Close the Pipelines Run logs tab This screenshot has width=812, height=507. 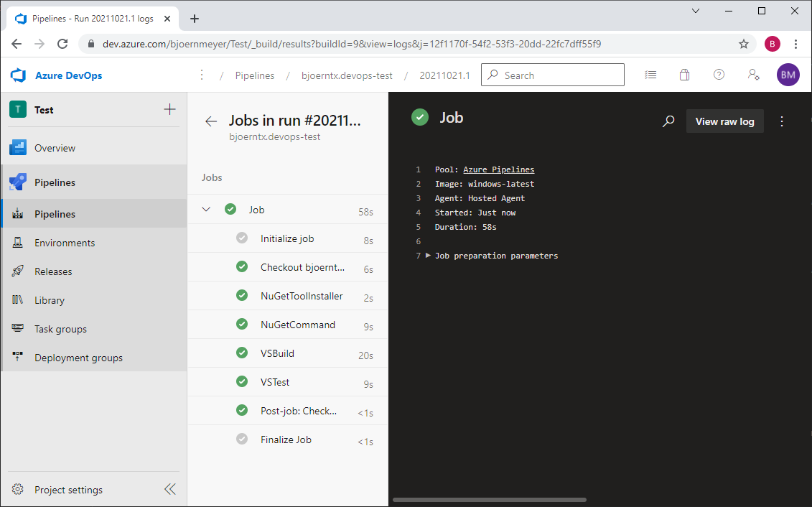coord(167,19)
